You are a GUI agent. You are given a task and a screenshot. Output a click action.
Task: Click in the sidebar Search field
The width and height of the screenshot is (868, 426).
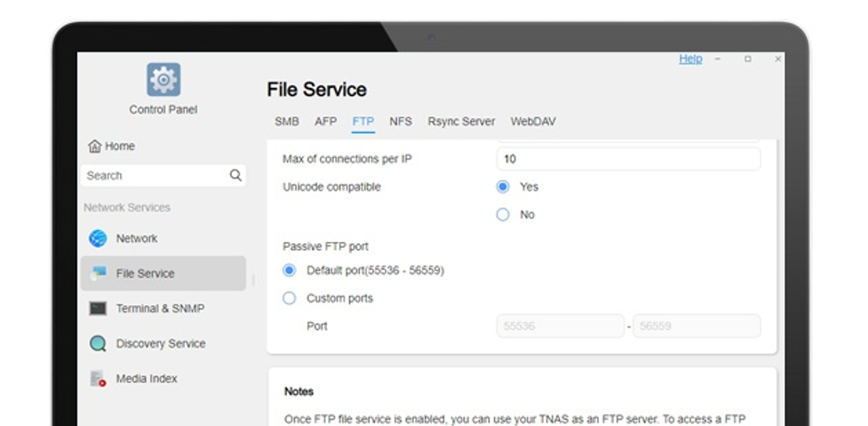153,176
